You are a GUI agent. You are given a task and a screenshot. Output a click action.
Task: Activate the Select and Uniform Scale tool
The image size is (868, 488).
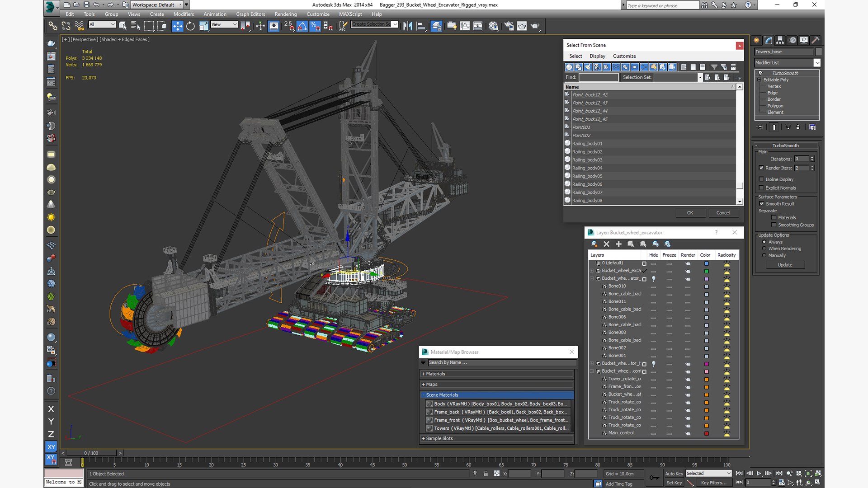(x=203, y=26)
